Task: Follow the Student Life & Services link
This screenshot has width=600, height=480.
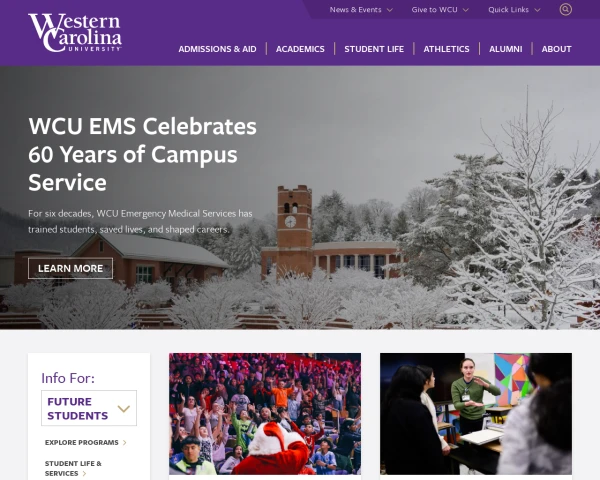Action: (x=73, y=469)
